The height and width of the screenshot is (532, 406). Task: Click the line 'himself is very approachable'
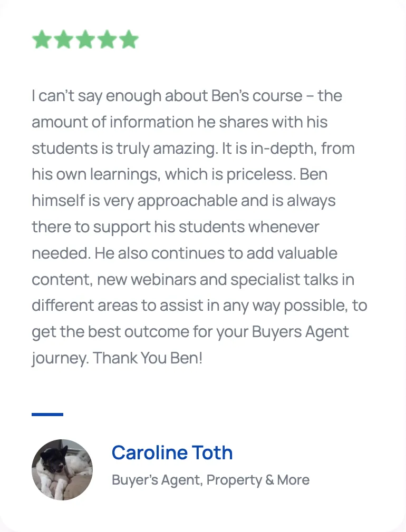183,201
